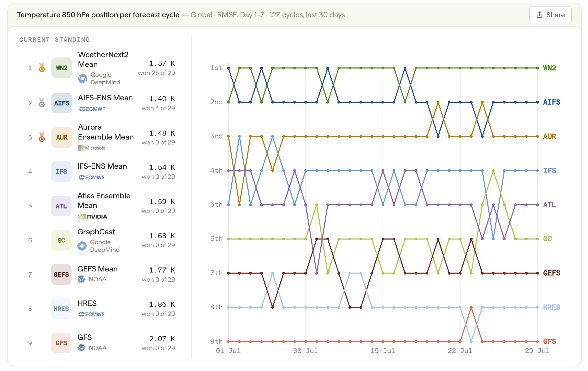This screenshot has height=371, width=588.
Task: Click the GEFS model badge
Action: 61,275
